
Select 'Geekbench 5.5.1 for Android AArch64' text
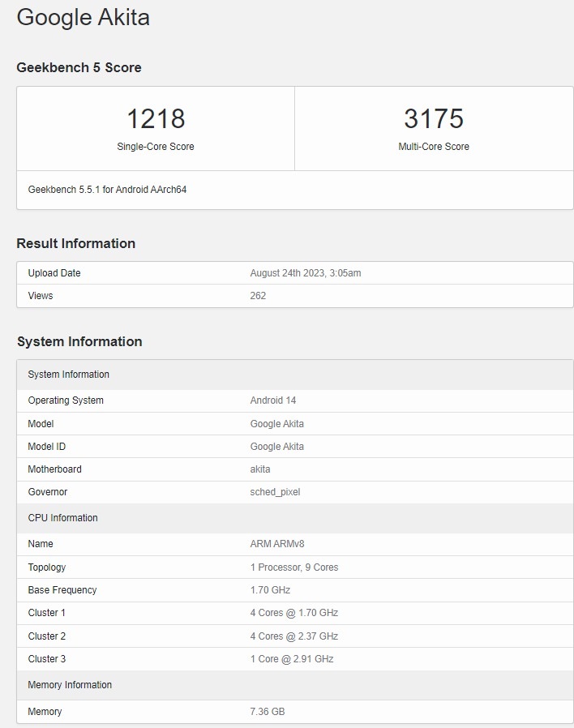tap(107, 190)
